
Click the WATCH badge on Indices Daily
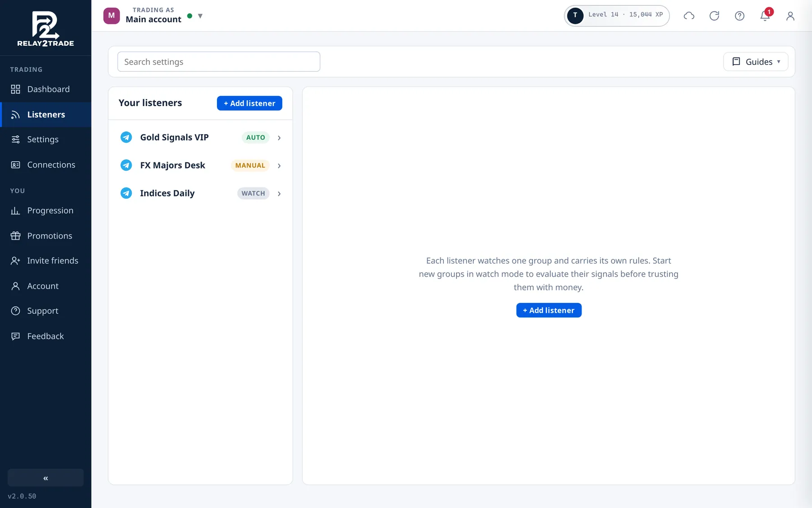[253, 193]
